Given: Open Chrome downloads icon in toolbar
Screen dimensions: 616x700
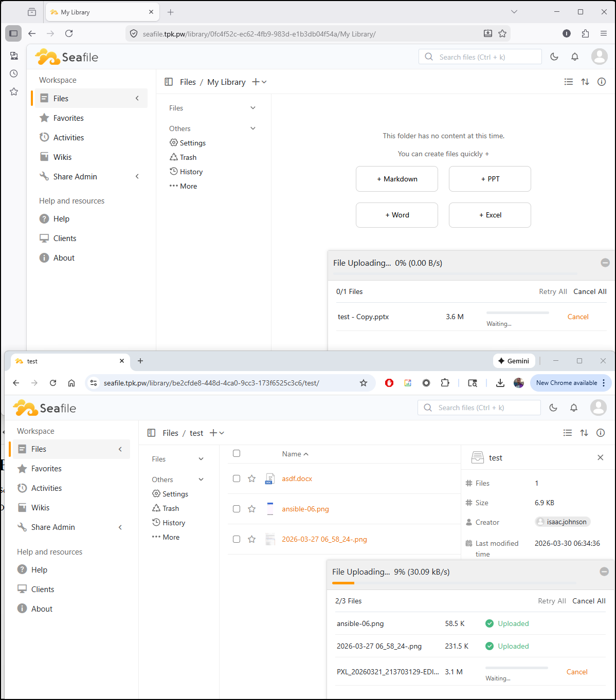Looking at the screenshot, I should click(x=500, y=383).
